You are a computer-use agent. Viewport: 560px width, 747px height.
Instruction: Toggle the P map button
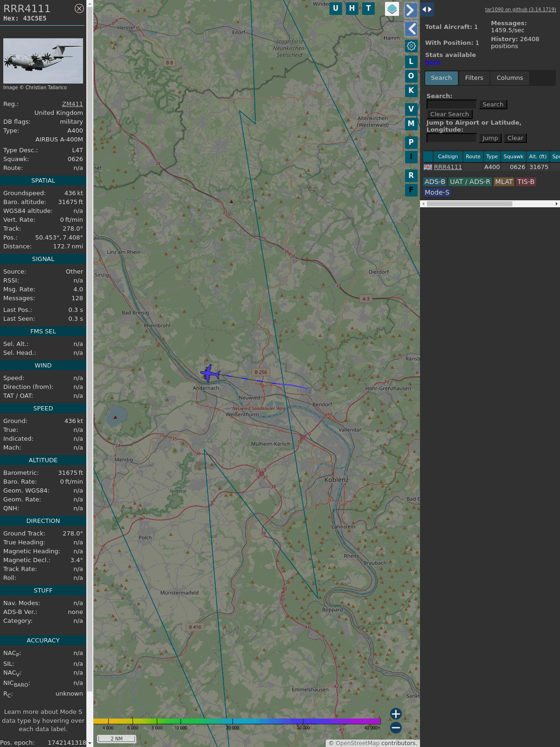[x=411, y=142]
